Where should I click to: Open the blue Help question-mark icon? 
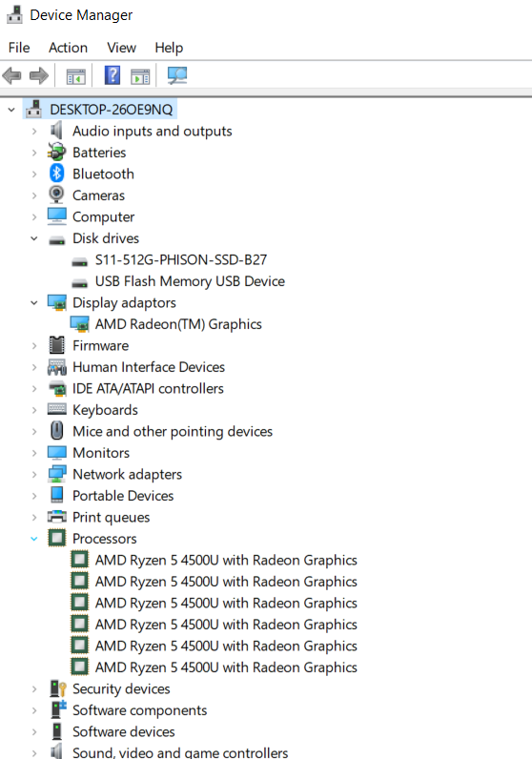point(113,75)
